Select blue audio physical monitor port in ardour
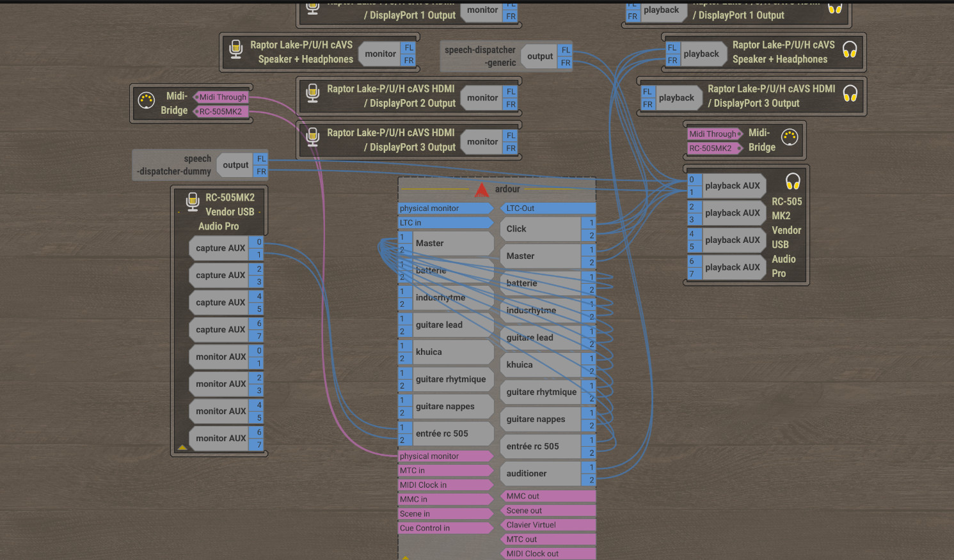This screenshot has width=954, height=560. click(x=445, y=208)
